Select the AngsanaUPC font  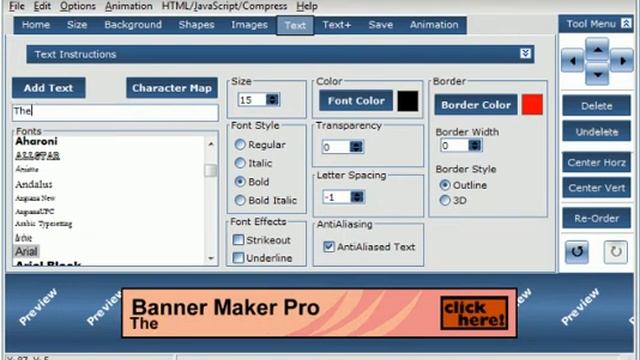(34, 211)
